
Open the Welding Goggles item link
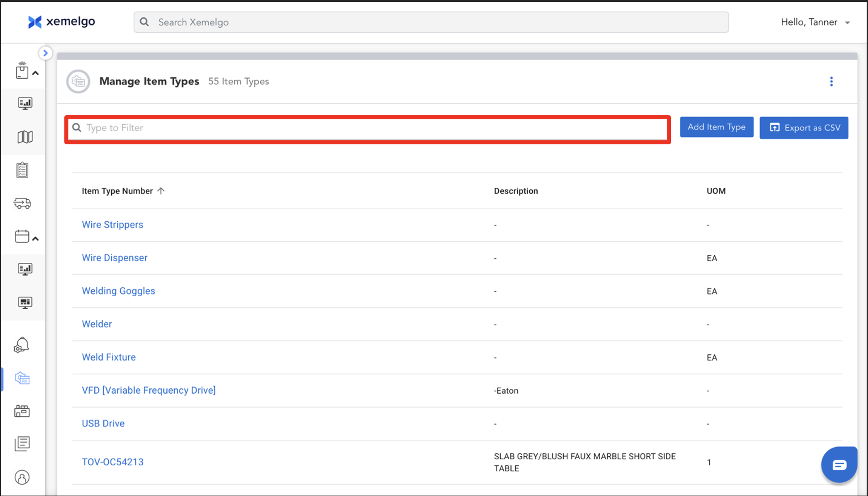click(118, 291)
